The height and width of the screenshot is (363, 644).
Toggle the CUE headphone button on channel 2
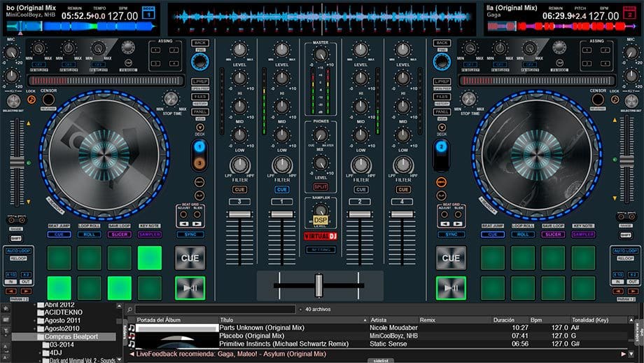coord(360,189)
